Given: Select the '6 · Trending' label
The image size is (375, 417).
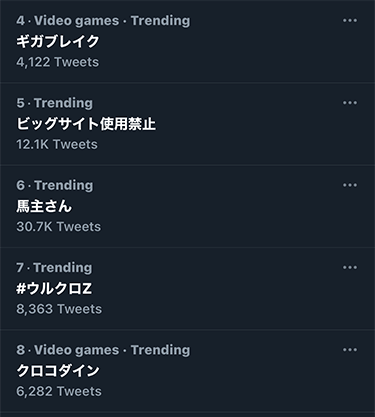Looking at the screenshot, I should tap(55, 185).
